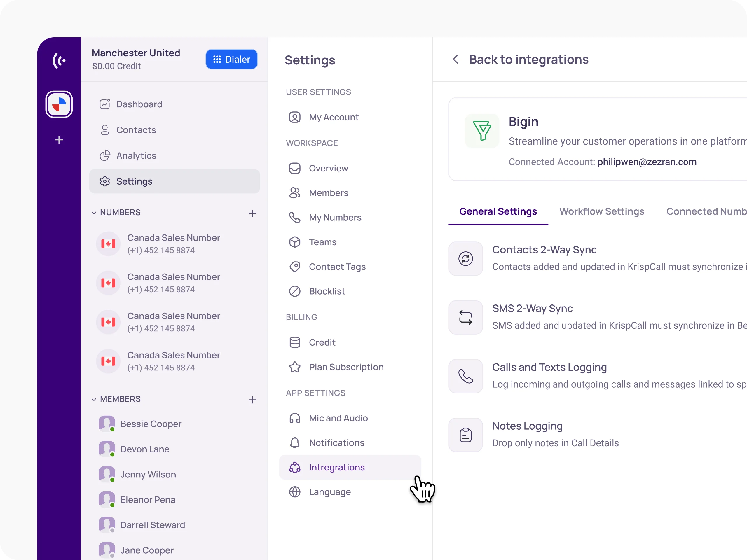747x560 pixels.
Task: Click the Bigin logo
Action: pyautogui.click(x=482, y=131)
